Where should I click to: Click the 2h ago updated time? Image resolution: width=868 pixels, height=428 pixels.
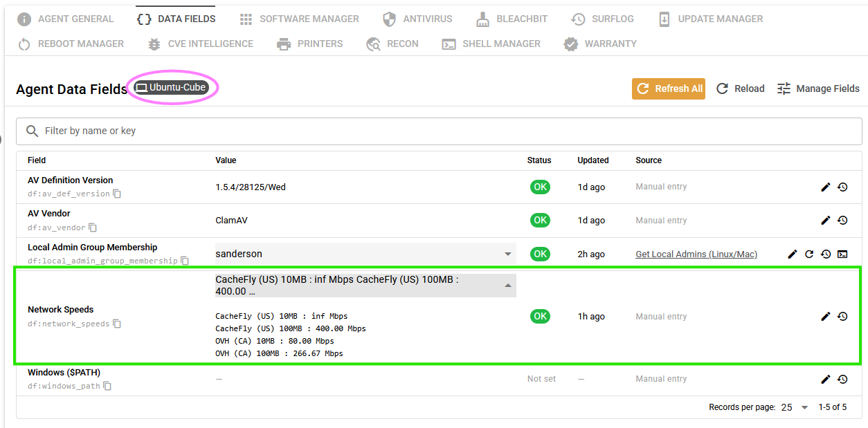pos(591,254)
